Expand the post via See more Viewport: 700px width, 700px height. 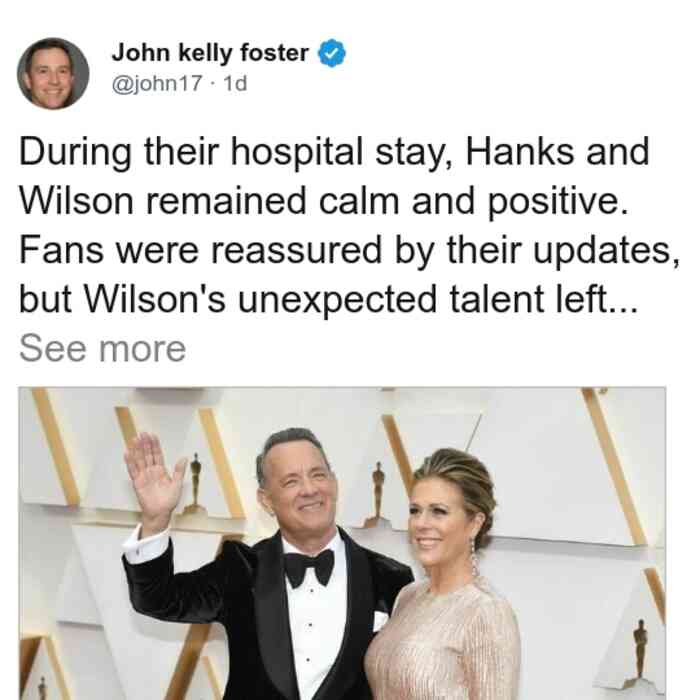point(102,349)
